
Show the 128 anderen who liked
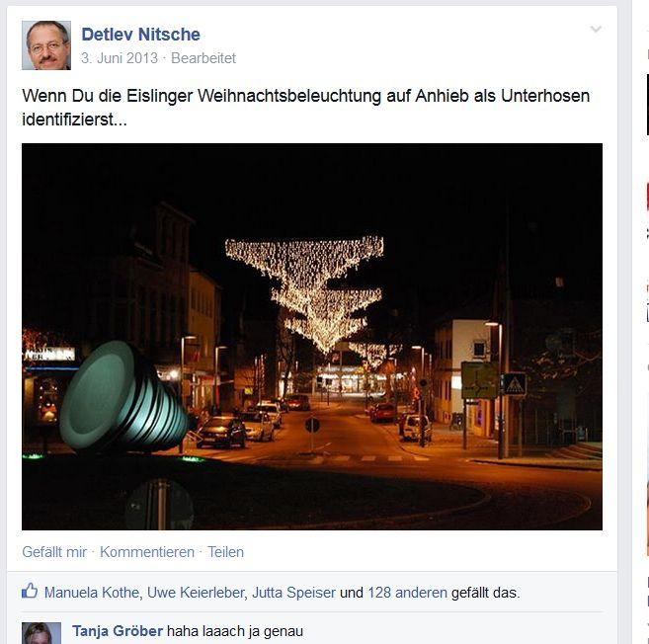(x=408, y=593)
